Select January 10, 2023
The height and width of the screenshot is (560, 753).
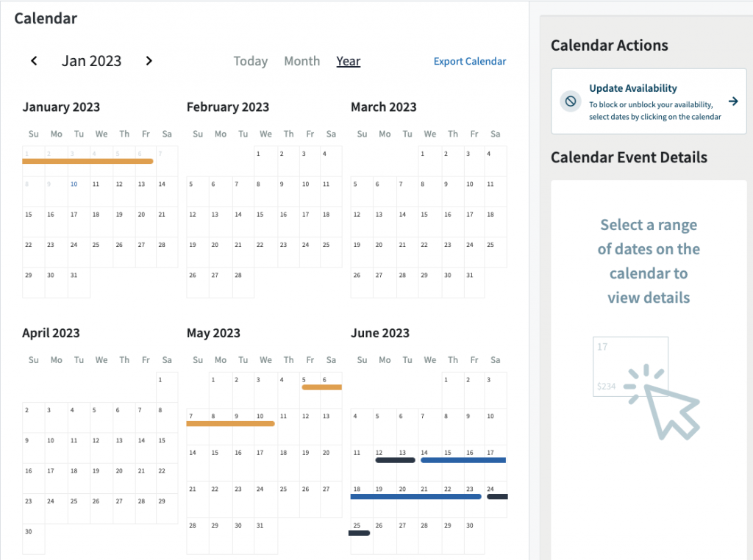(79, 192)
